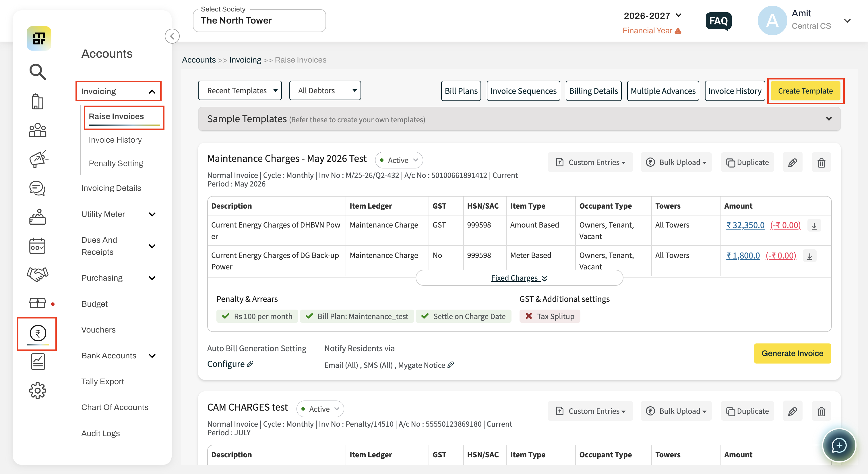Open Chart Of Accounts
This screenshot has width=868, height=474.
(x=115, y=407)
